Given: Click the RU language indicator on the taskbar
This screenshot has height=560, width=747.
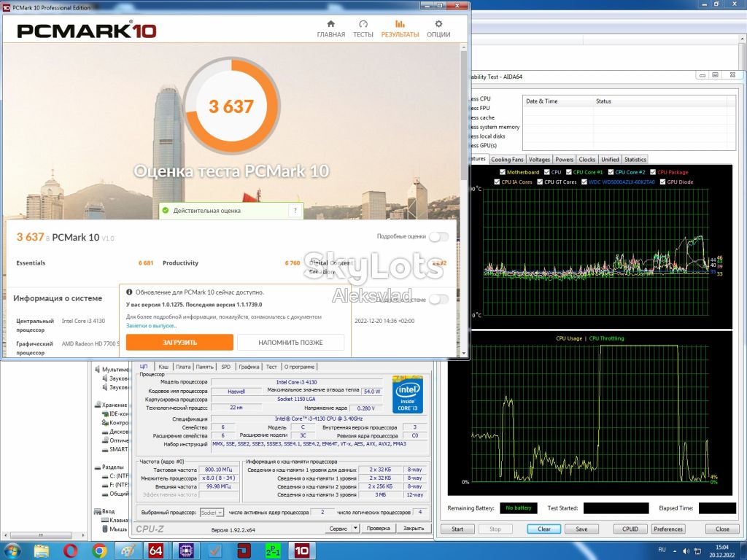Looking at the screenshot, I should coord(662,550).
